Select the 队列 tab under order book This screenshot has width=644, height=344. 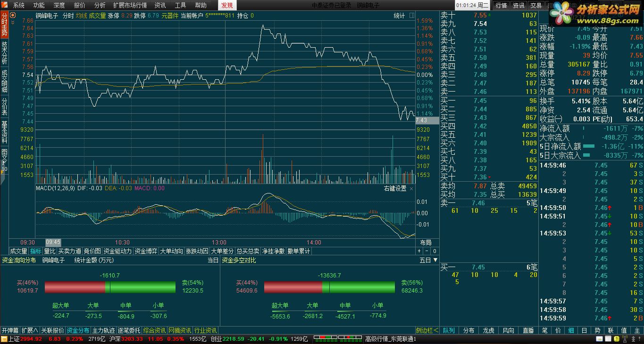click(x=449, y=330)
